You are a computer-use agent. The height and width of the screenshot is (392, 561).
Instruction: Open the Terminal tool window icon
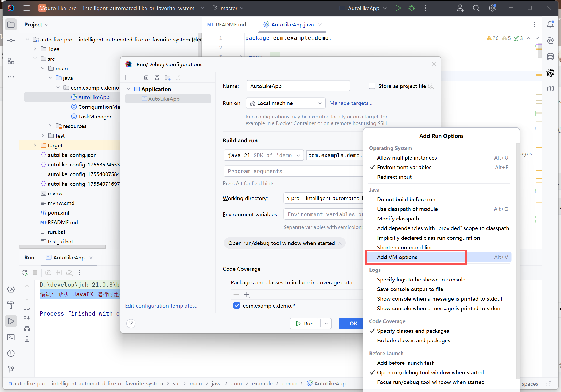(11, 337)
